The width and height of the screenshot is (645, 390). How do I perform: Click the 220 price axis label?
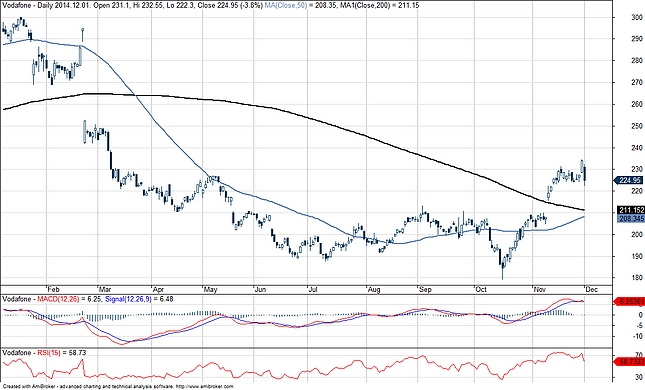click(x=638, y=191)
